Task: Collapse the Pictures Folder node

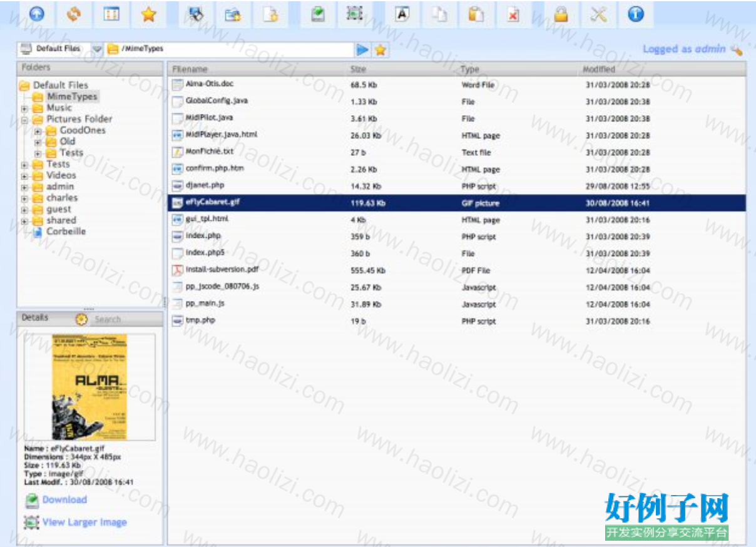Action: coord(24,120)
